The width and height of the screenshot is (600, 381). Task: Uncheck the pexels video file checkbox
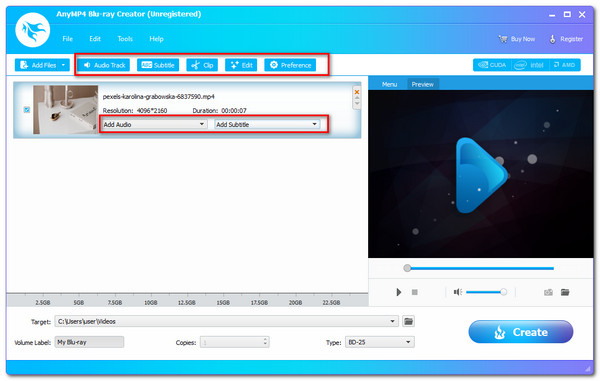[x=27, y=110]
